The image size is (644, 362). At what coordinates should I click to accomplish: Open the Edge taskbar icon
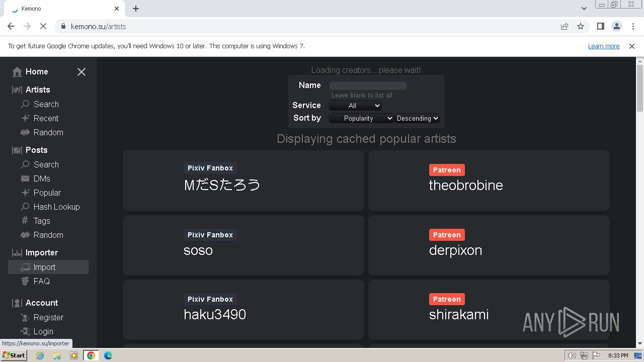pos(108,355)
